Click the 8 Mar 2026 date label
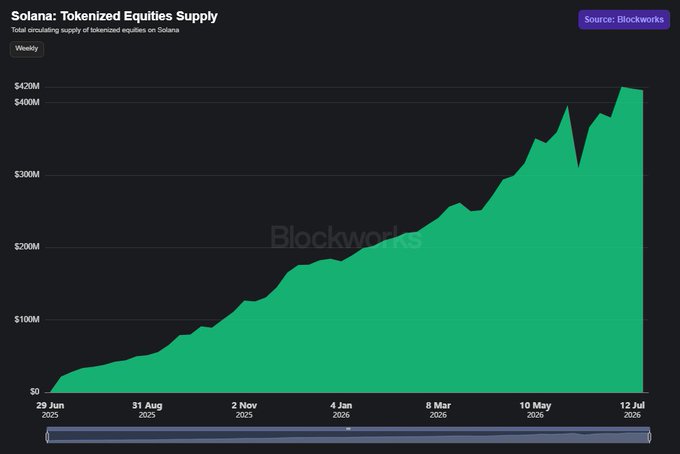Screen dimensions: 680x454 pos(438,410)
